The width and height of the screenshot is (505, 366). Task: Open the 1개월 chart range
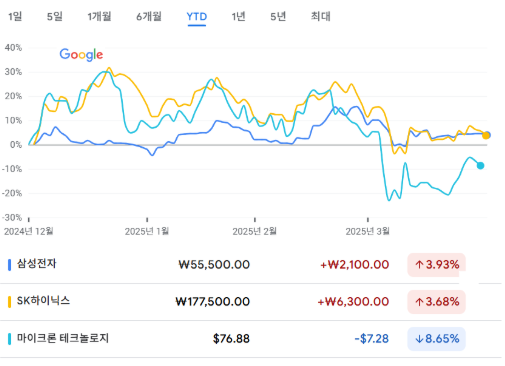coord(99,16)
